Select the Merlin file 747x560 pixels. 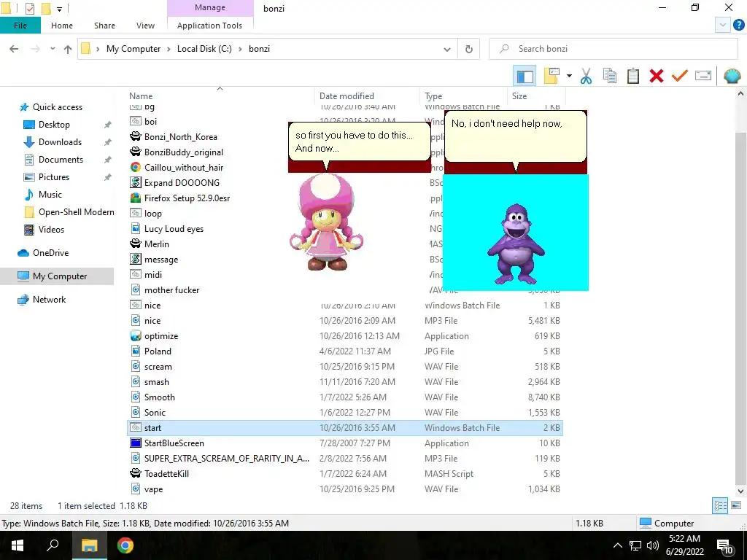tap(156, 244)
